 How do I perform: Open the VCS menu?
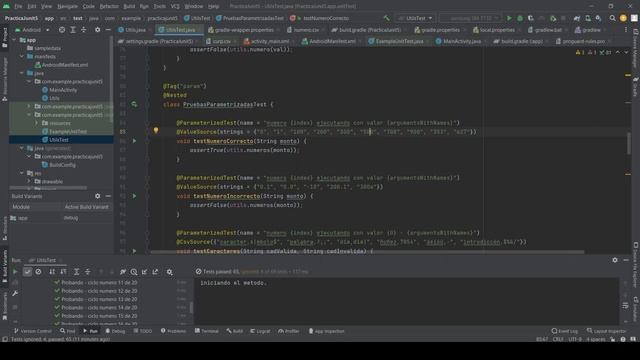[175, 7]
